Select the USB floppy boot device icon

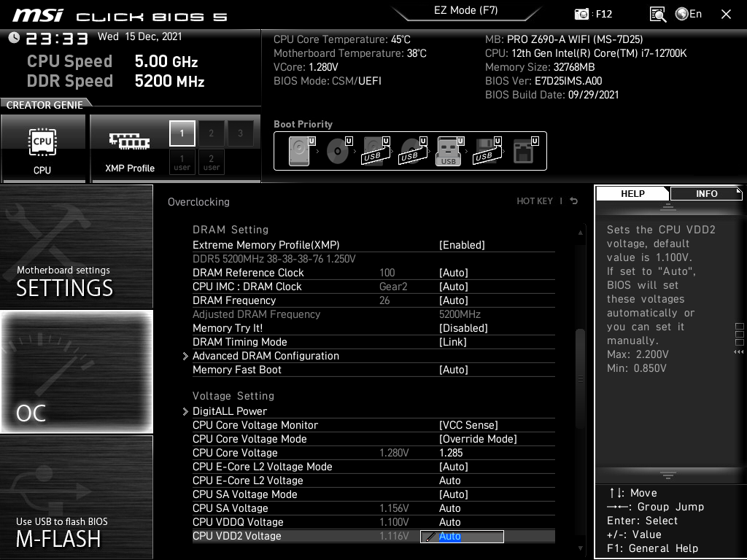(487, 151)
